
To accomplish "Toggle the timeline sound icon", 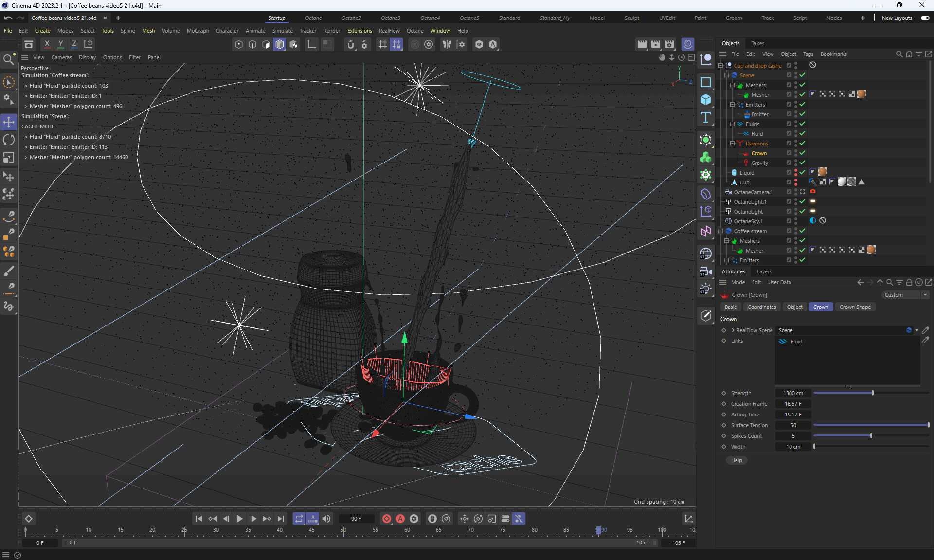I will point(326,519).
